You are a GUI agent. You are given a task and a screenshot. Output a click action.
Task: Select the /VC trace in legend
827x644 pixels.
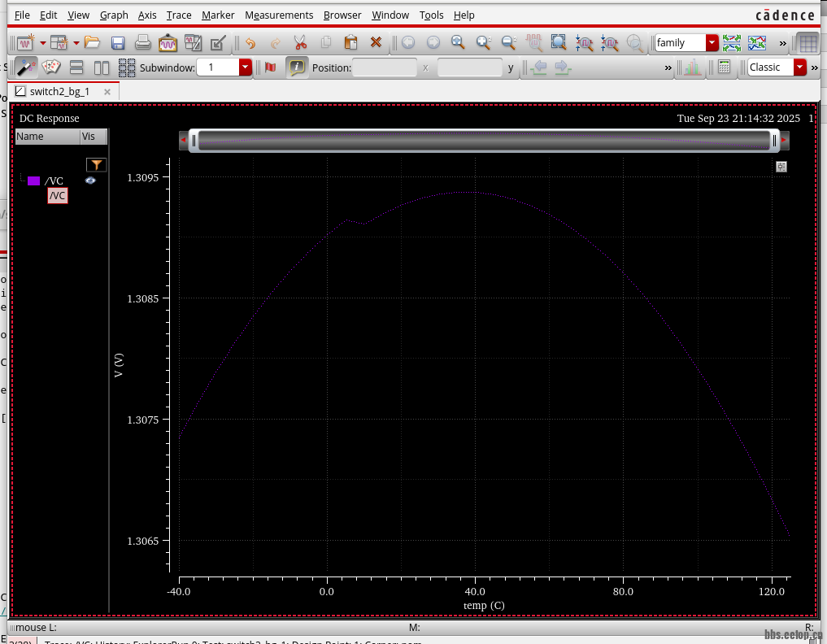54,181
